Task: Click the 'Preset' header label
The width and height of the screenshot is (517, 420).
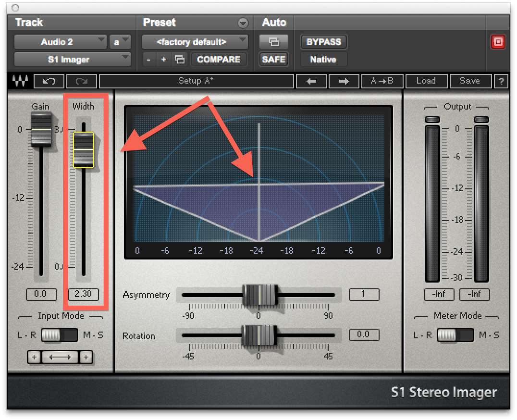Action: [x=159, y=23]
